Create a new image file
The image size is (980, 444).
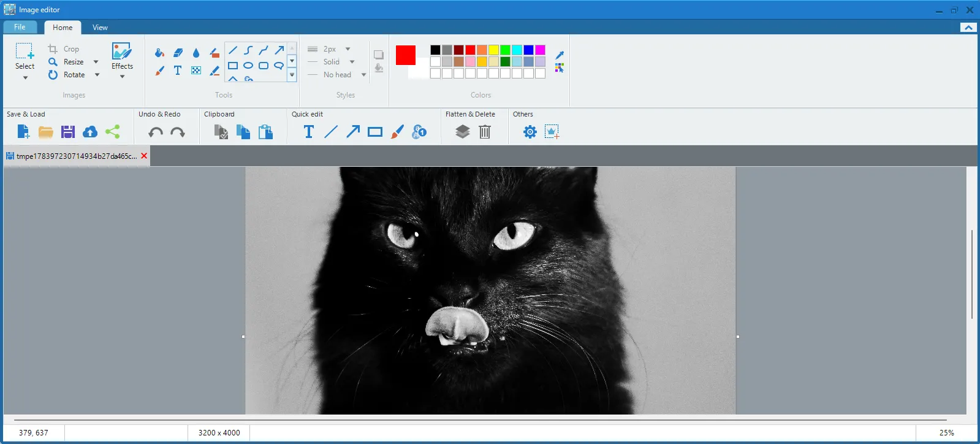pos(23,132)
